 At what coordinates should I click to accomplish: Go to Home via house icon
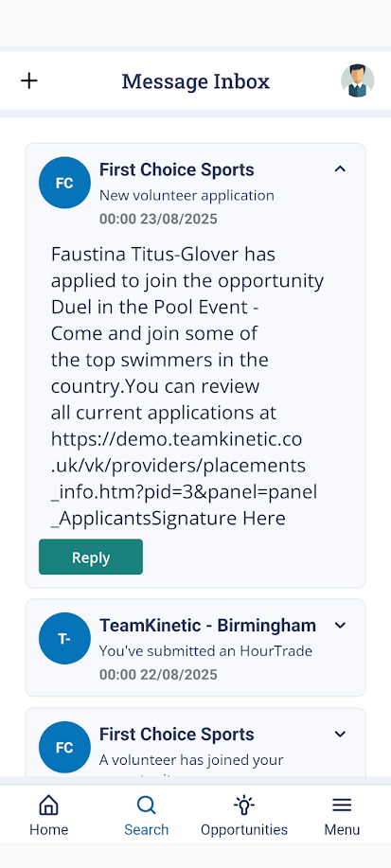coord(48,805)
